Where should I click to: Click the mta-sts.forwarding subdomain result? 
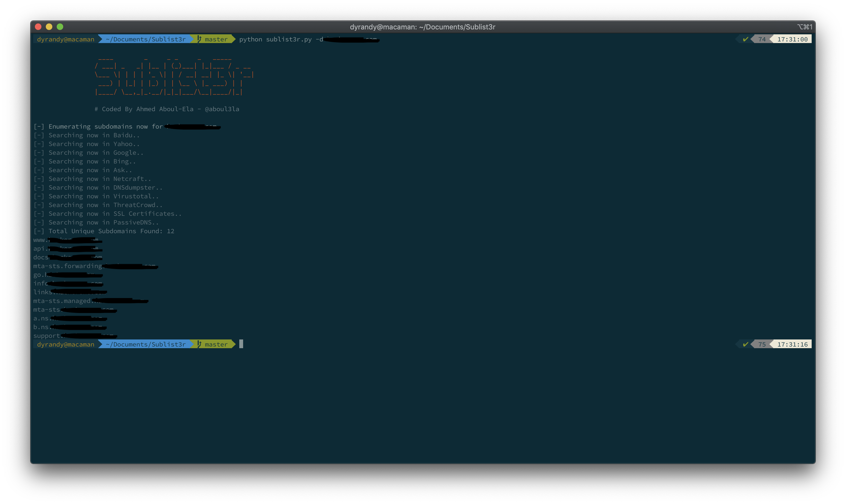[68, 266]
